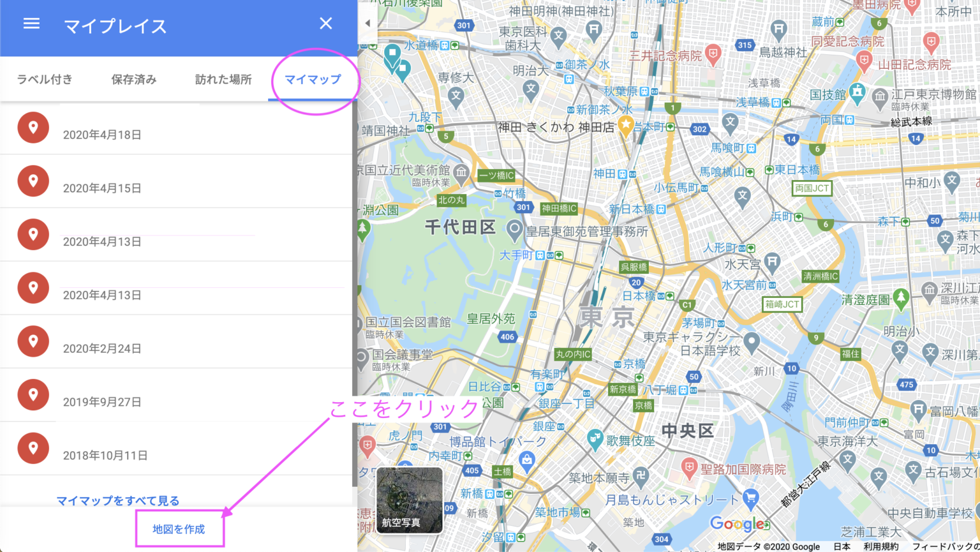Image resolution: width=980 pixels, height=552 pixels.
Task: Click the フィードバック link at map bottom
Action: pos(945,547)
